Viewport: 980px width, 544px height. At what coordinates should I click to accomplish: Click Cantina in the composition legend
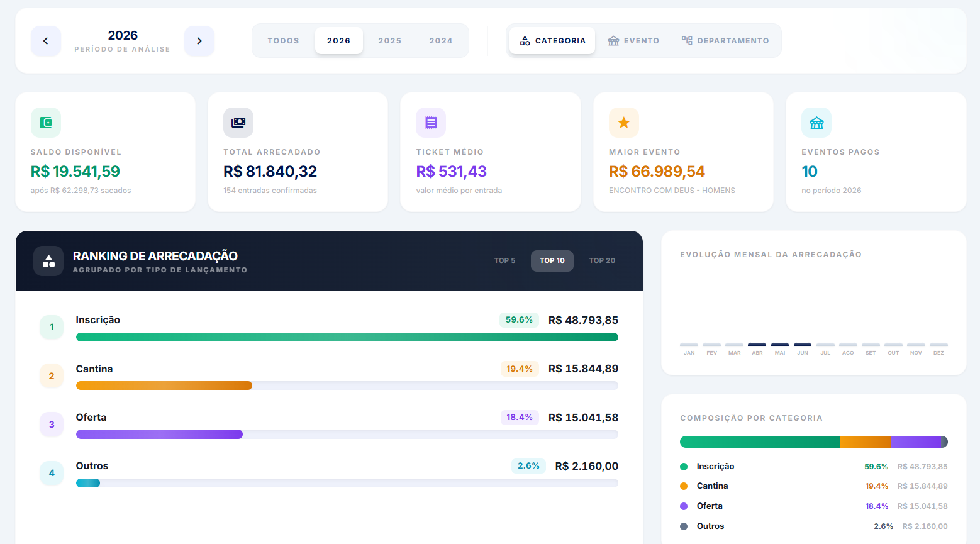tap(713, 486)
